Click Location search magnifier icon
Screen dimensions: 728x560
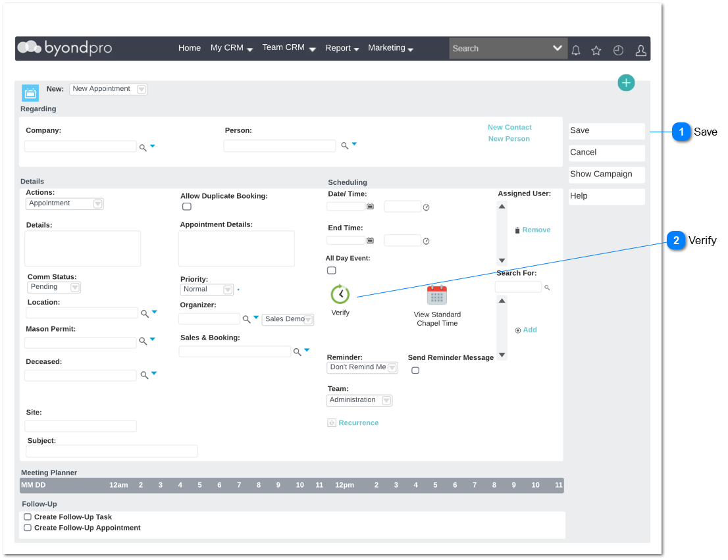[145, 314]
